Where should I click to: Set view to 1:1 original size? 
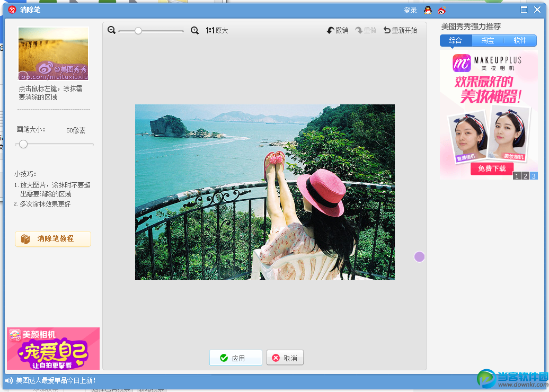[217, 30]
